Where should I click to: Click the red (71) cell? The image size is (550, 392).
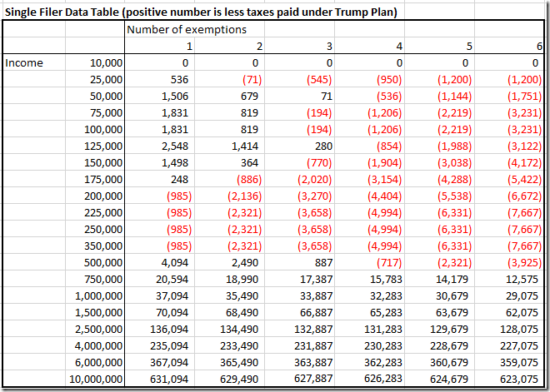tap(229, 80)
